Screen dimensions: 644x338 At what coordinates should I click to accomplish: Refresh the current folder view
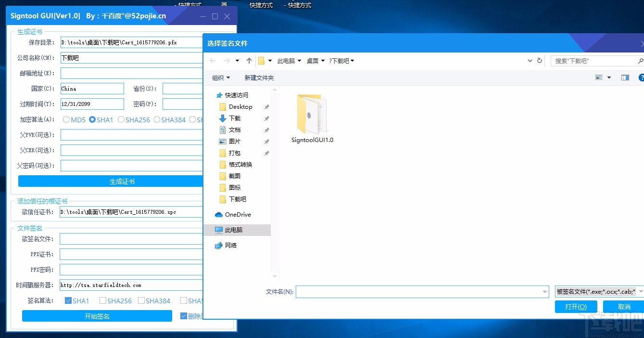539,61
